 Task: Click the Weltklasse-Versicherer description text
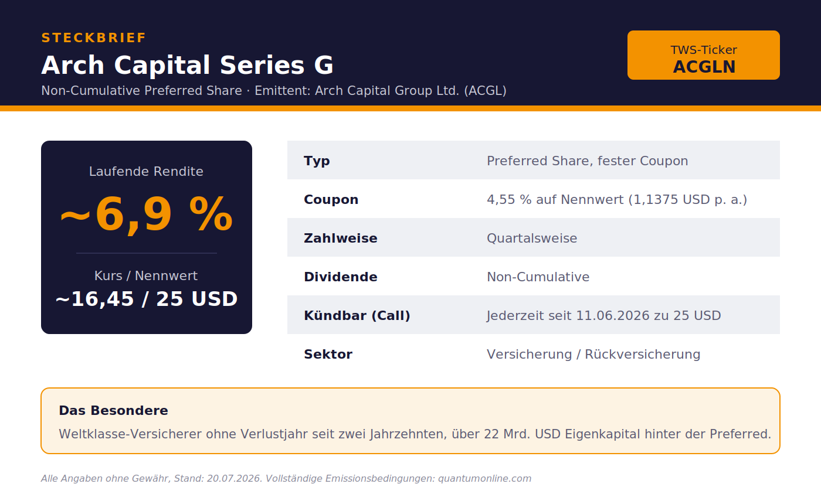(415, 434)
